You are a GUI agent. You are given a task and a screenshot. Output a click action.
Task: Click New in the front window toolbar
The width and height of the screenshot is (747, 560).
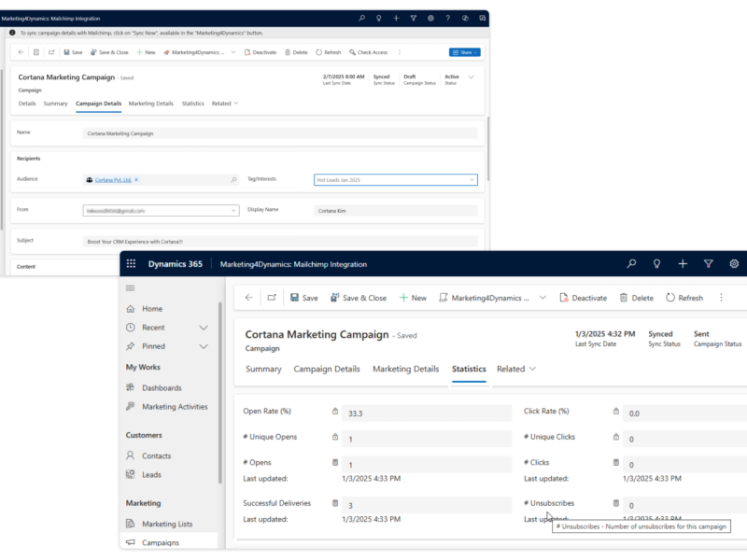413,298
